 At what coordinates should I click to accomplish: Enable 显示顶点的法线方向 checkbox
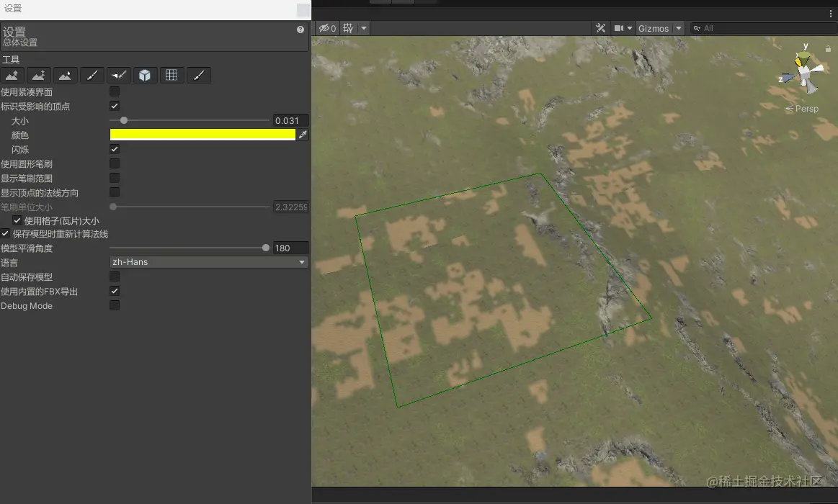pos(115,192)
